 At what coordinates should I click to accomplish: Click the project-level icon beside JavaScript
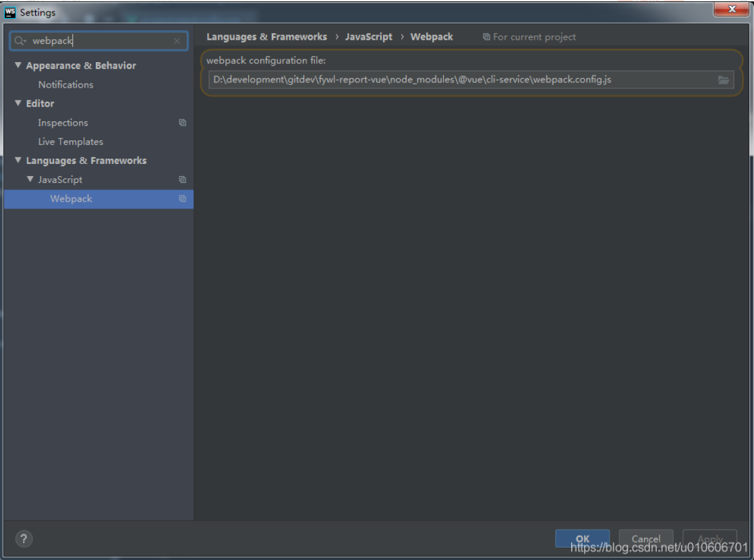182,179
